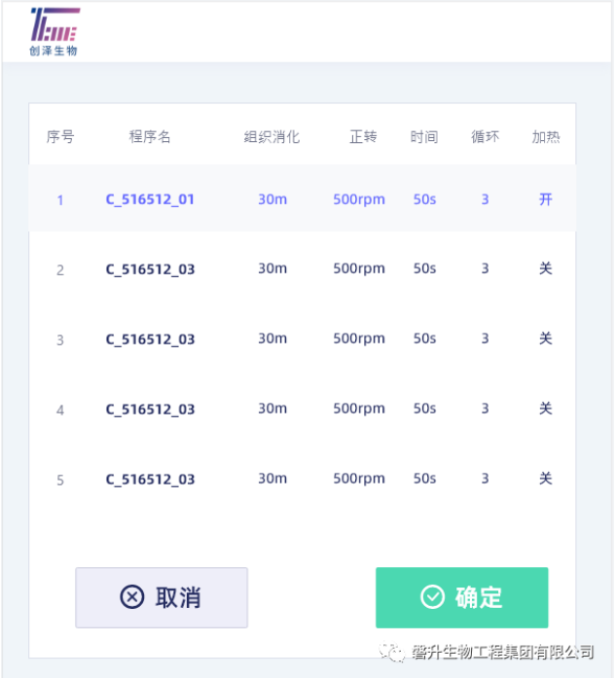Click the WeChat watermark icon at bottom
This screenshot has height=678, width=616.
[x=392, y=652]
